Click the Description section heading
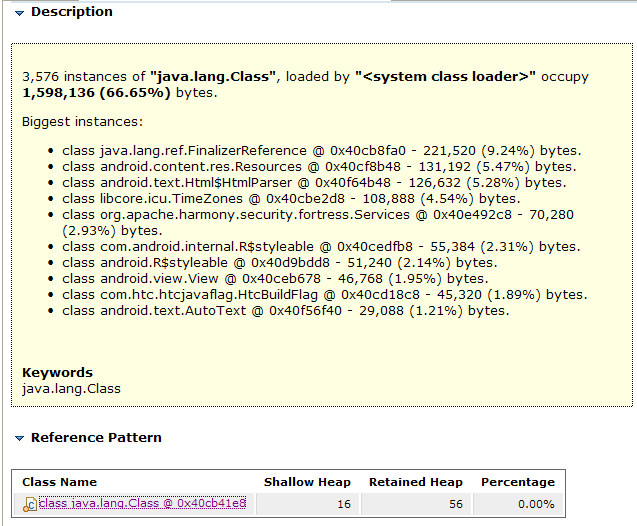Image resolution: width=637 pixels, height=526 pixels. click(x=72, y=12)
